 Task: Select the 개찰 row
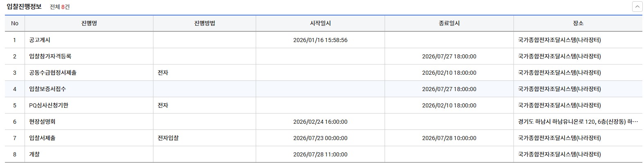34,154
